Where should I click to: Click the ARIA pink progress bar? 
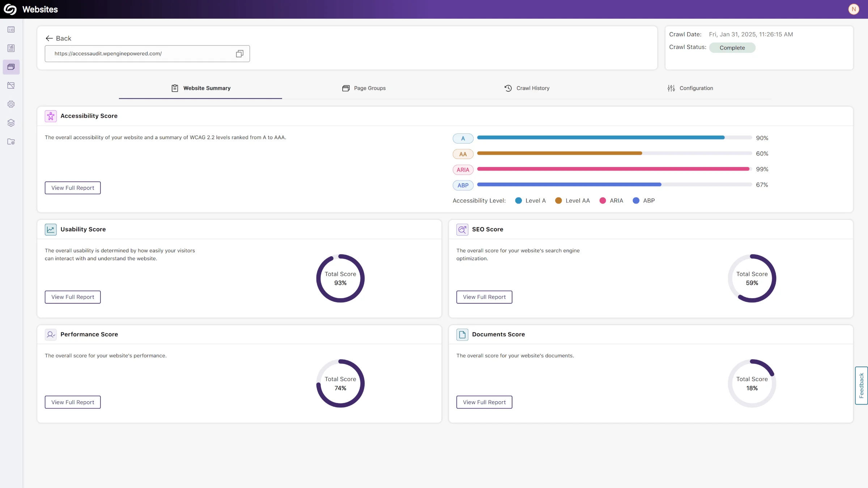[614, 169]
